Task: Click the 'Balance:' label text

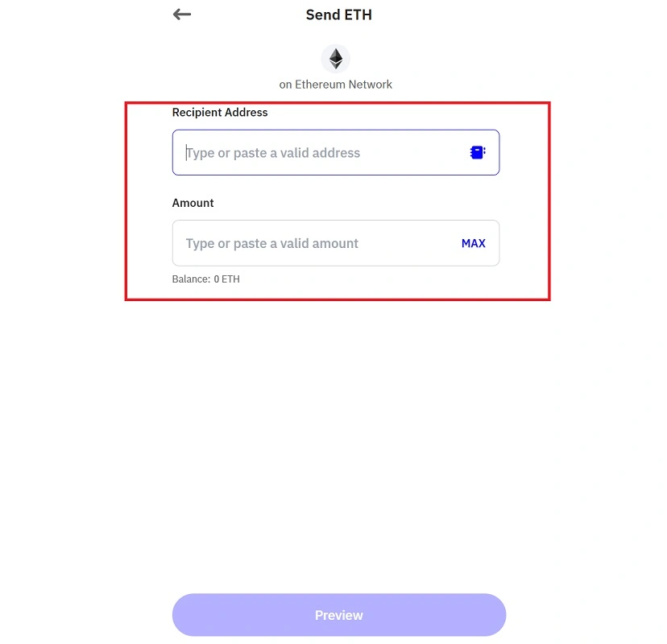Action: [191, 279]
